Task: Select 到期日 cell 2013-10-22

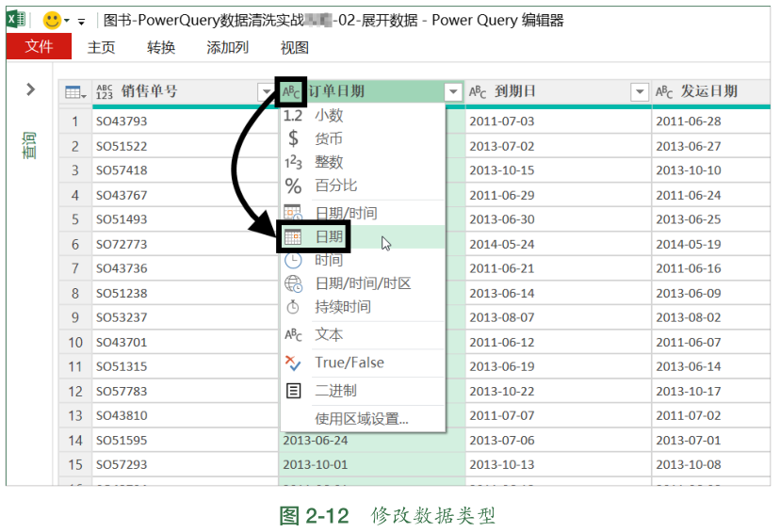Action: [x=558, y=392]
